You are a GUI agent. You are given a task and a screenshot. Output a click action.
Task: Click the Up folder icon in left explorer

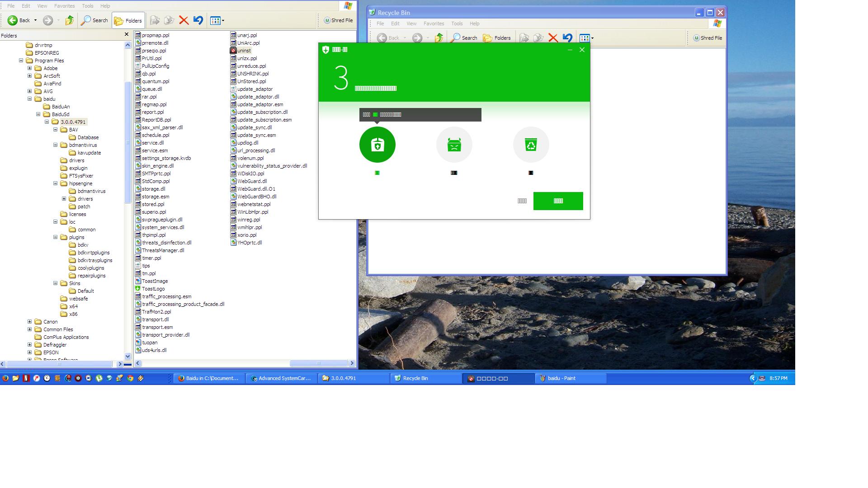[x=69, y=20]
